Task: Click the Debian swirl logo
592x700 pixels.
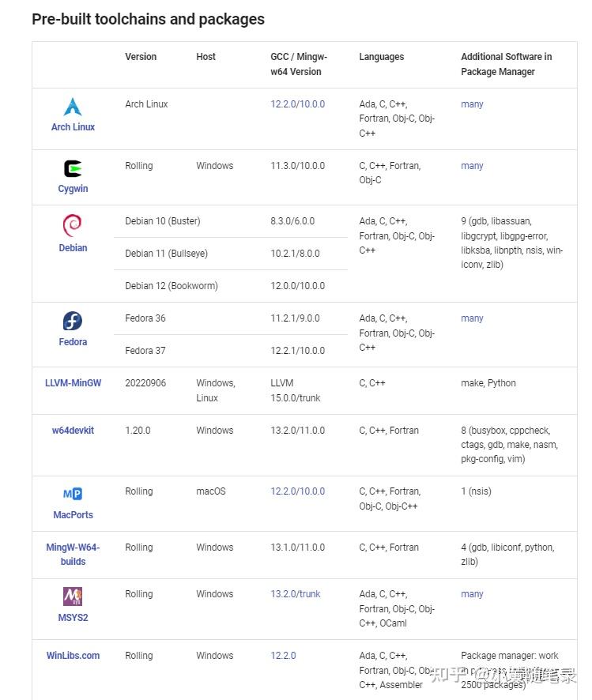Action: pyautogui.click(x=73, y=225)
